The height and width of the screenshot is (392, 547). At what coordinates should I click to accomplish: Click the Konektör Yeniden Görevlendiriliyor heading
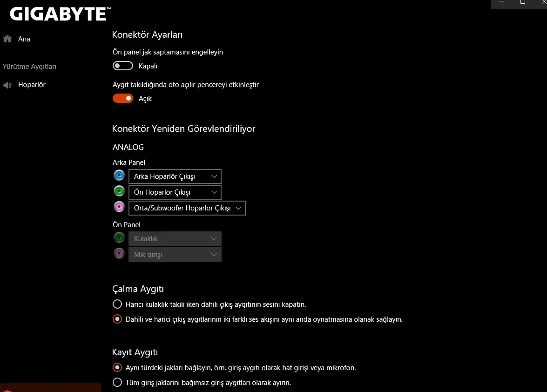point(183,128)
